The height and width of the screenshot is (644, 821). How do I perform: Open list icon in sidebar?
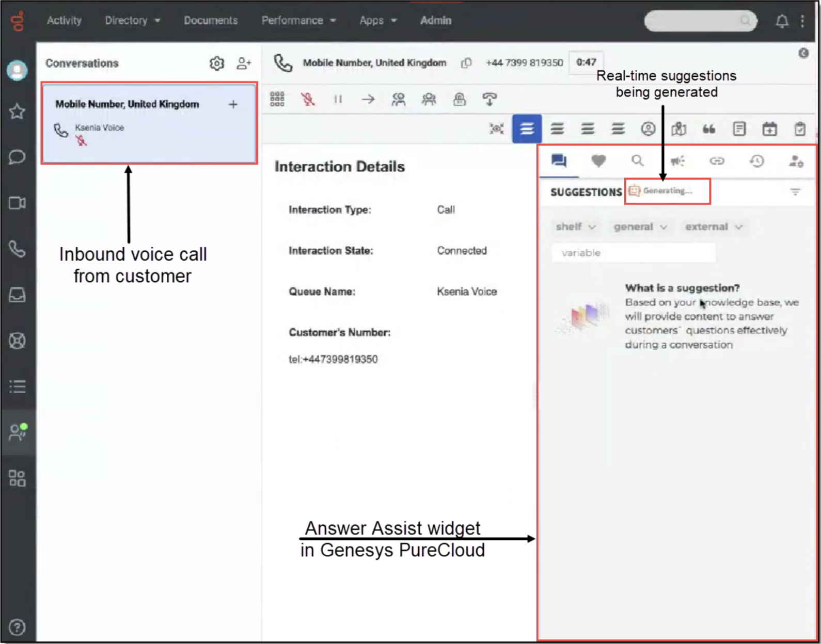[x=17, y=387]
